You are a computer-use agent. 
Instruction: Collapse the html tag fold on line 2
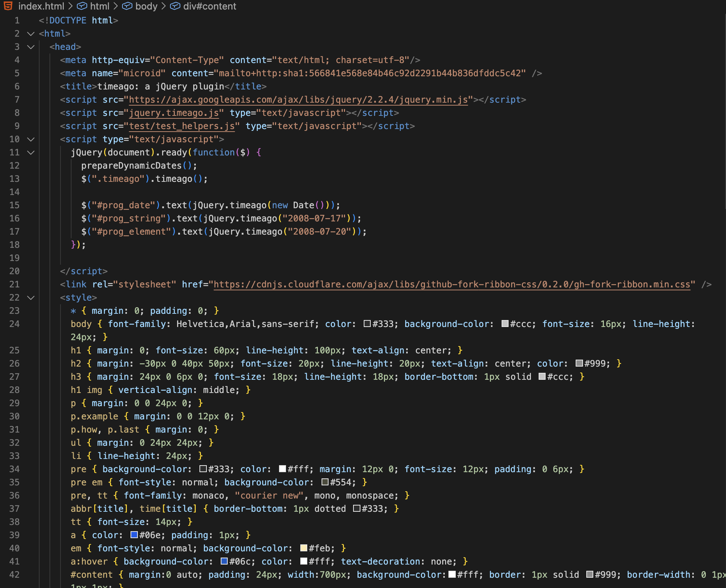tap(31, 34)
